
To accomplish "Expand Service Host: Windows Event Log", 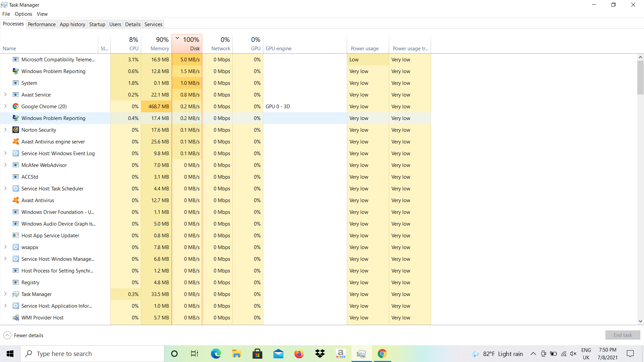I will coord(5,154).
